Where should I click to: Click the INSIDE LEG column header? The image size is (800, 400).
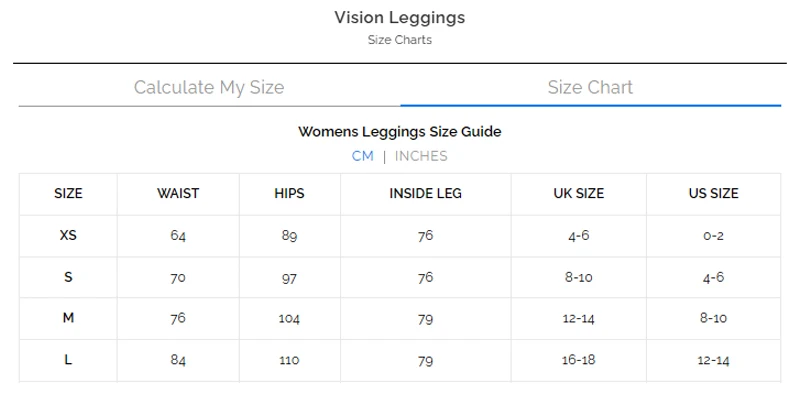point(425,193)
